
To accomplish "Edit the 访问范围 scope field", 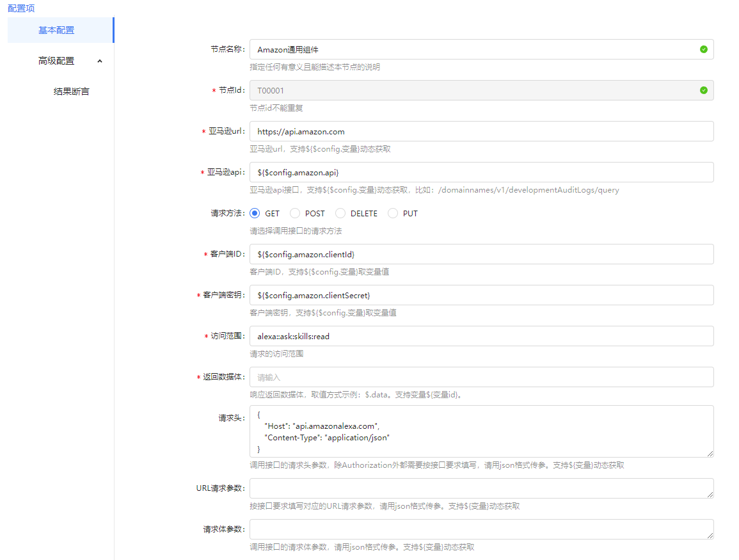I will pos(481,336).
